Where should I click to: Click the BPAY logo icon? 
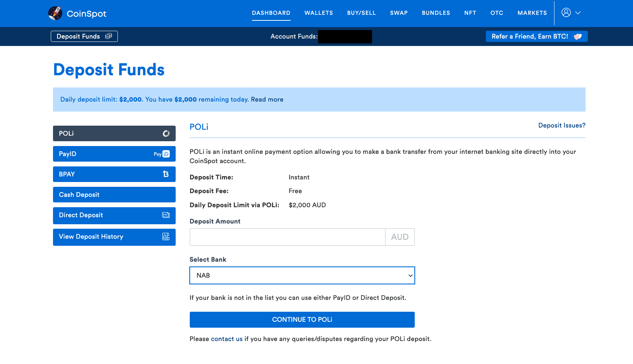tap(166, 174)
